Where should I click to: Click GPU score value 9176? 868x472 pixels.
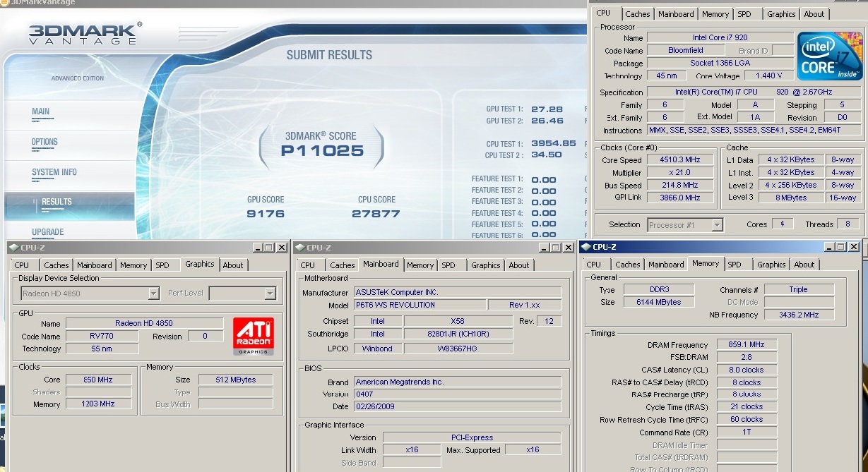click(266, 214)
